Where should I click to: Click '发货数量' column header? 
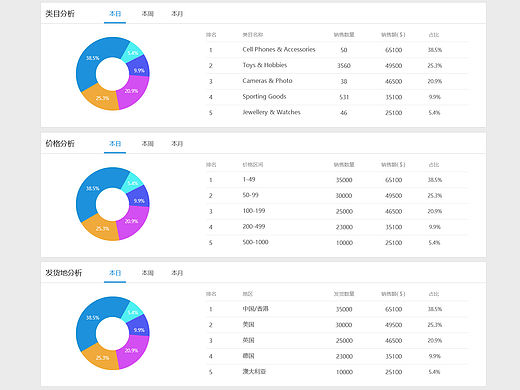coord(344,294)
